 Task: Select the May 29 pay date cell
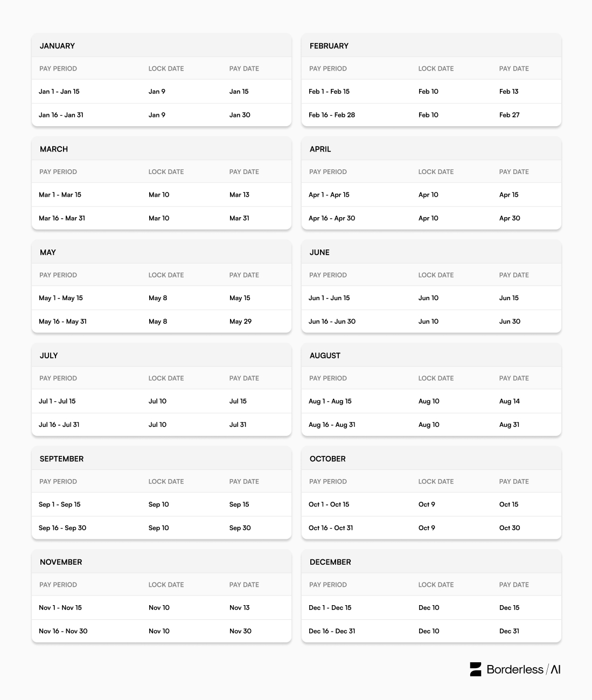pyautogui.click(x=241, y=322)
